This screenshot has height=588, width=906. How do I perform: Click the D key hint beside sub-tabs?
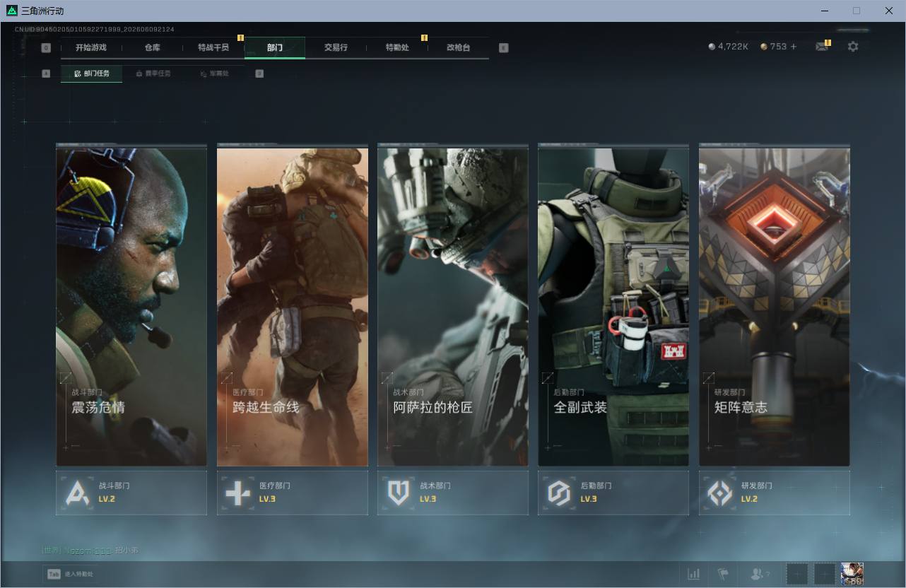click(x=259, y=73)
